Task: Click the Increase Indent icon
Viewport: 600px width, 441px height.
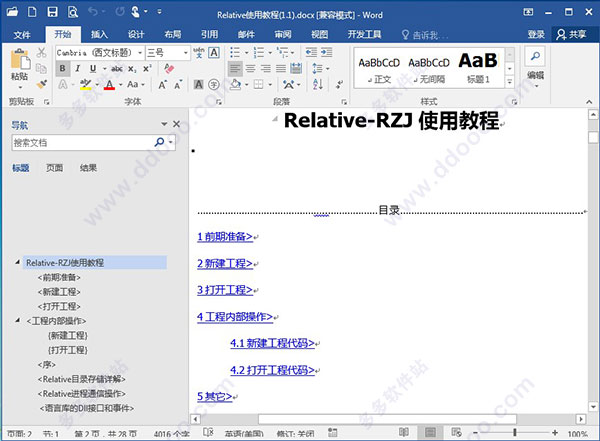Action: click(326, 52)
